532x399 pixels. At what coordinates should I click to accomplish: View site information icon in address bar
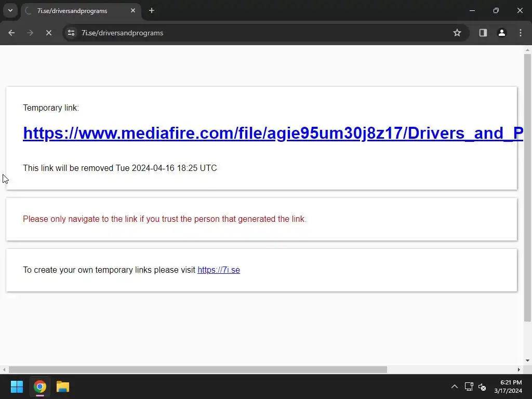(71, 33)
